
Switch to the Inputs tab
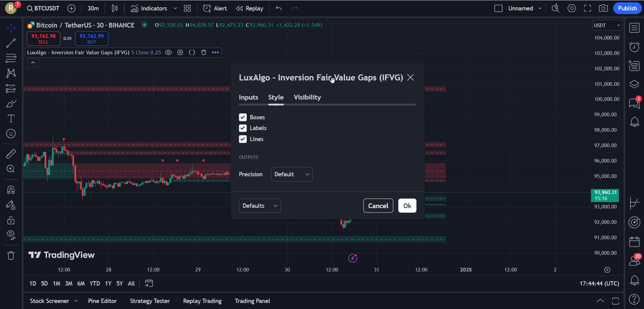tap(248, 98)
